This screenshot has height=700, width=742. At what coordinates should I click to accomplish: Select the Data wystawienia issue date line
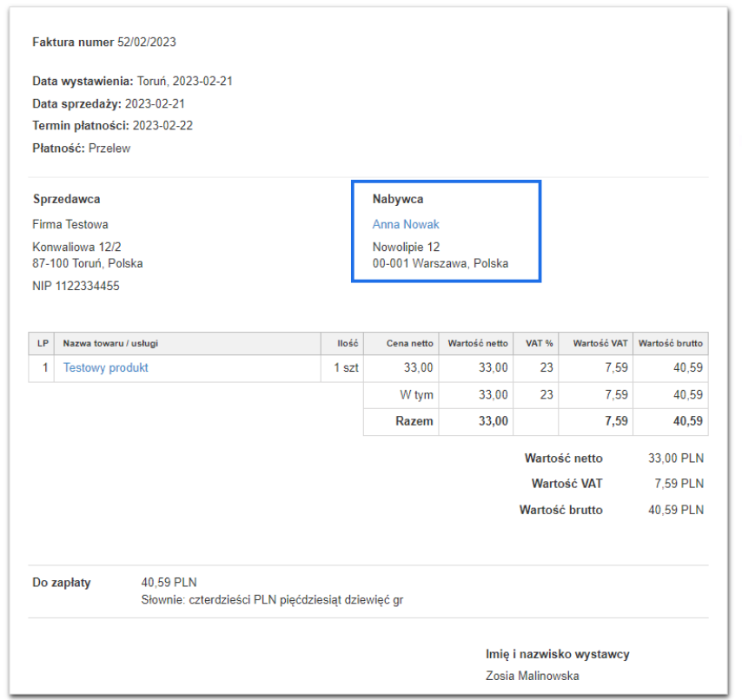point(132,82)
